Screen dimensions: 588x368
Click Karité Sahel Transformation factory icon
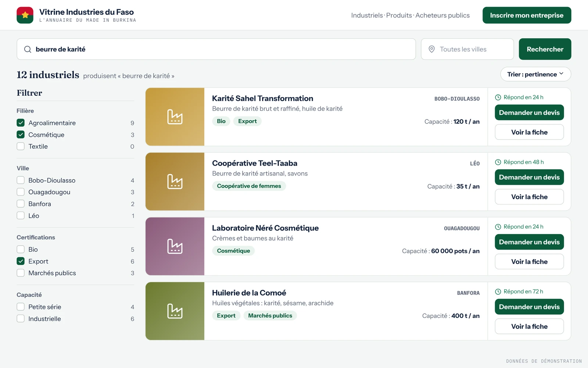click(x=175, y=117)
